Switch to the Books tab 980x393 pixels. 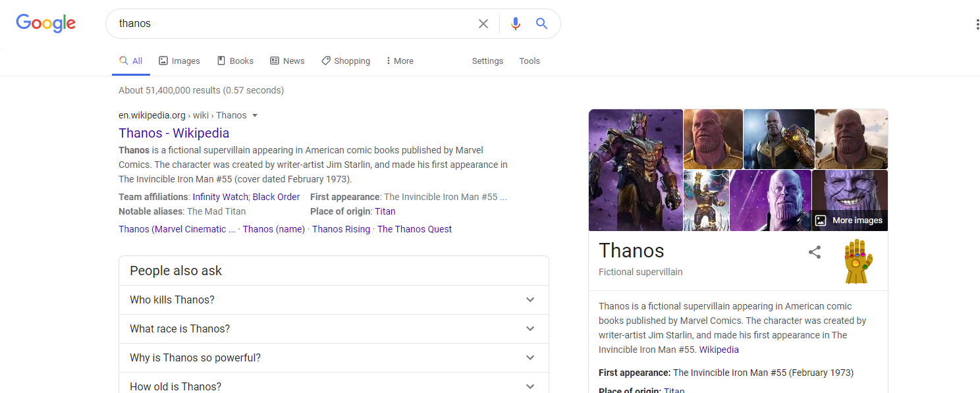[235, 61]
